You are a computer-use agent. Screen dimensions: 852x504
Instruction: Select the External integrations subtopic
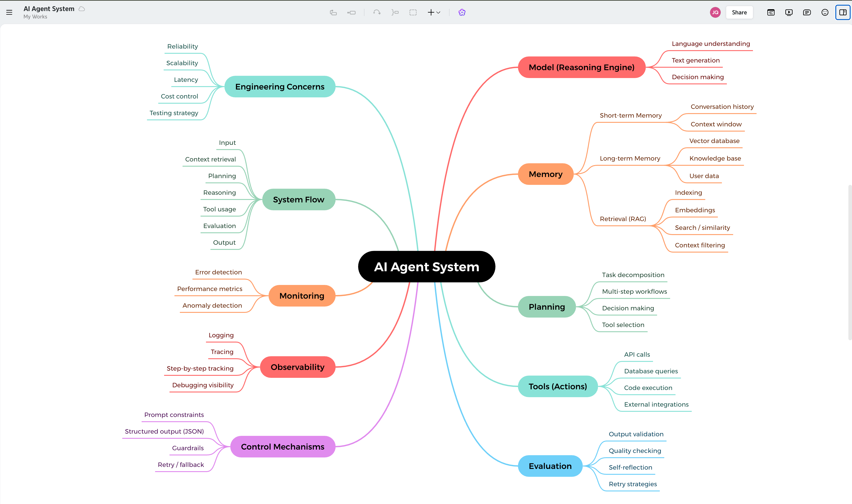pos(656,405)
